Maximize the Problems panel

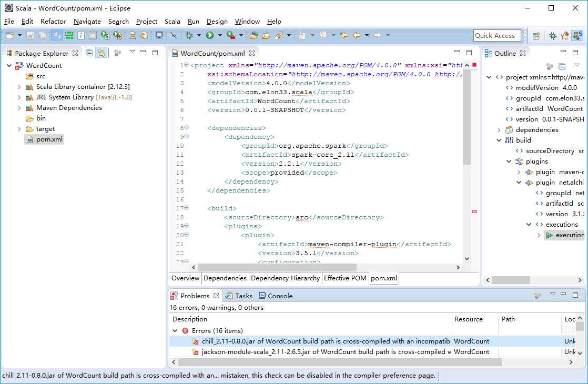[575, 295]
